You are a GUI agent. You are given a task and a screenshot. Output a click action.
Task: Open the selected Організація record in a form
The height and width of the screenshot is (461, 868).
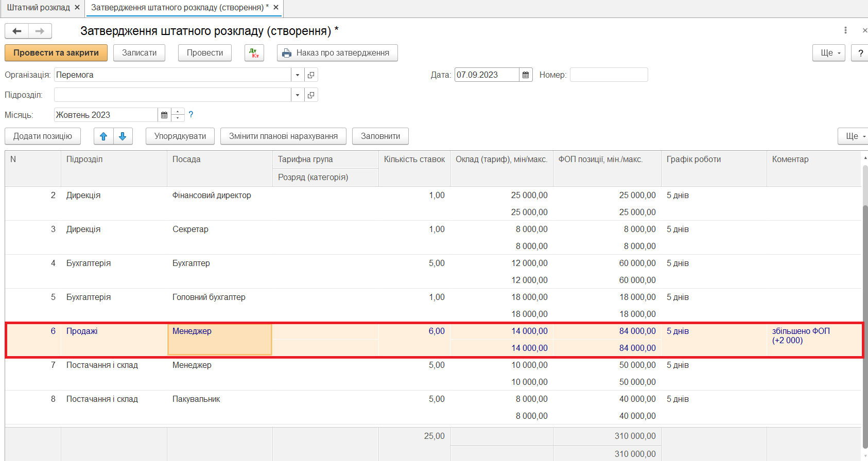click(x=311, y=75)
